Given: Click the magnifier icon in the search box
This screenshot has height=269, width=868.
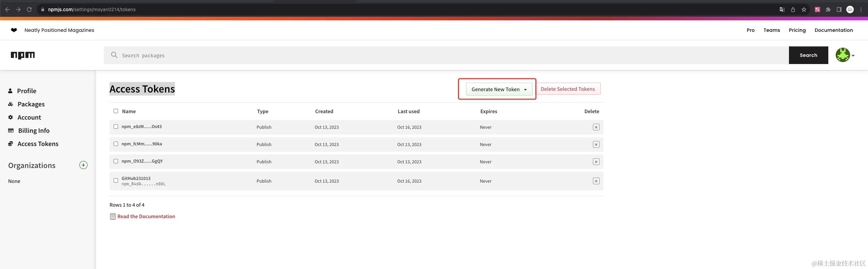Looking at the screenshot, I should (x=114, y=55).
